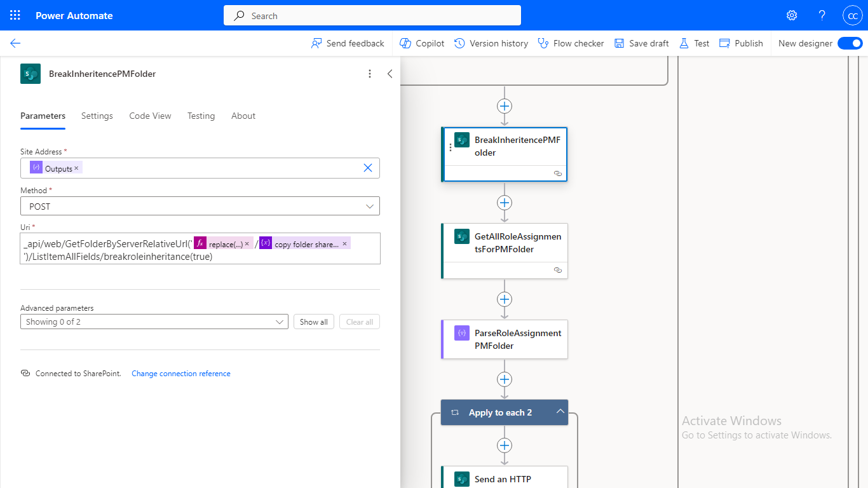Collapse the action details panel
Screen dimensions: 868x488
pyautogui.click(x=390, y=74)
